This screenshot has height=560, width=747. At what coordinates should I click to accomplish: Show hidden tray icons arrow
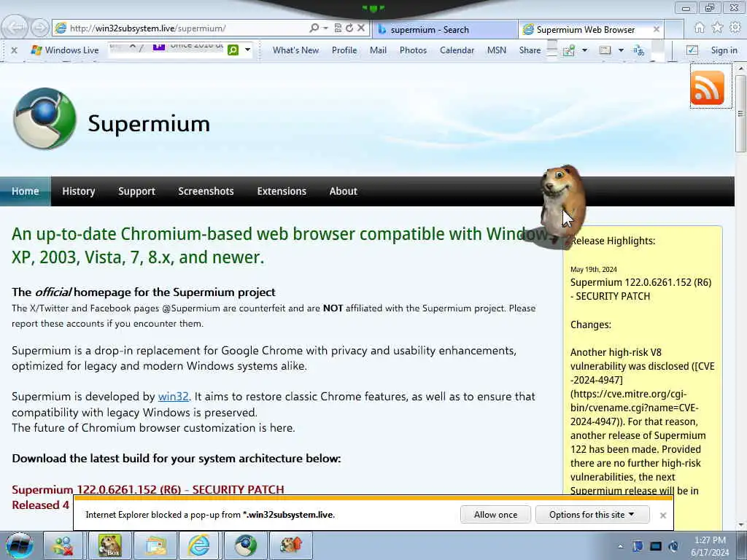(620, 546)
